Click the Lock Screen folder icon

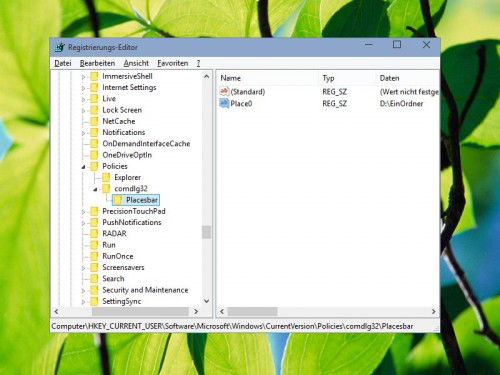coord(94,110)
